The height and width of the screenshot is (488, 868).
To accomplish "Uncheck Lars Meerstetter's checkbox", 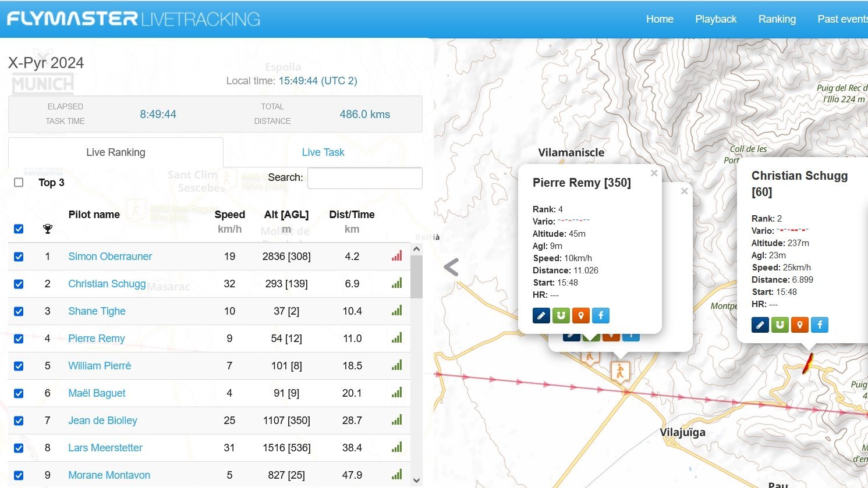I will pyautogui.click(x=19, y=448).
